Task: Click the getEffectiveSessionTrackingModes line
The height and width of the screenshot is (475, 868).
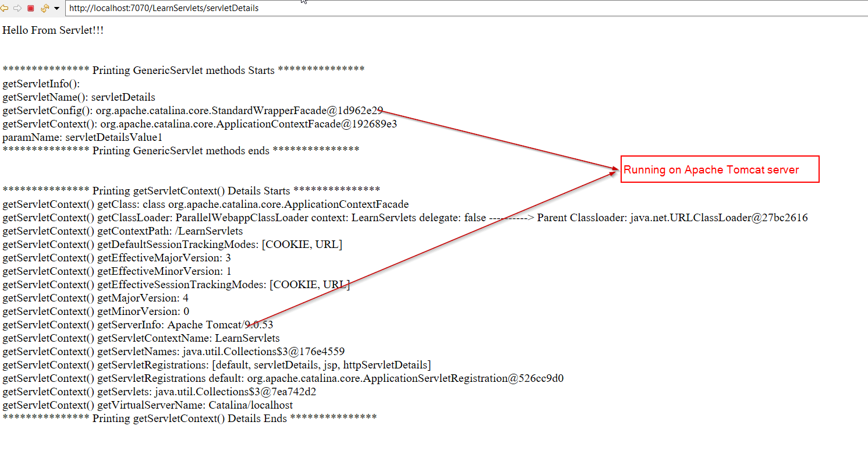Action: 176,285
